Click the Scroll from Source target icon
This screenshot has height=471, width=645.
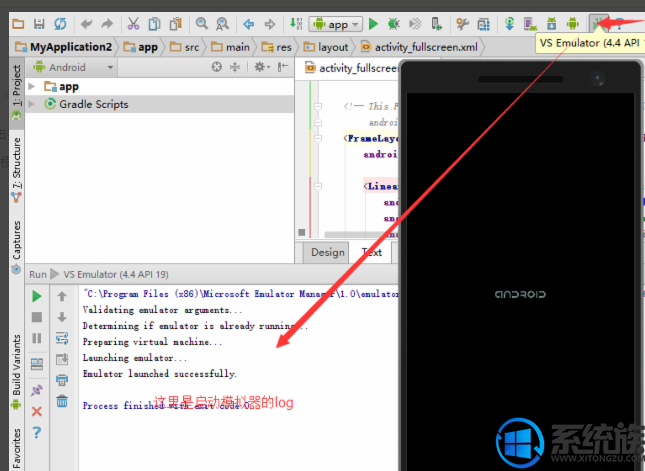[217, 67]
